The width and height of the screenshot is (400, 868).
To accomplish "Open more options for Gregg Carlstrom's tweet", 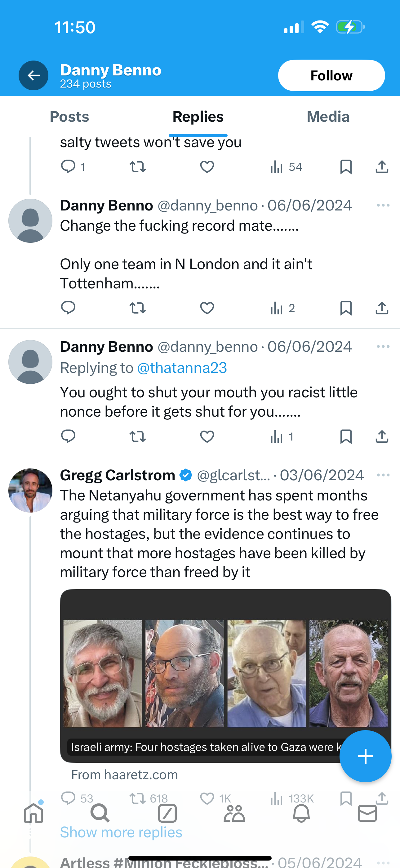I will point(383,475).
